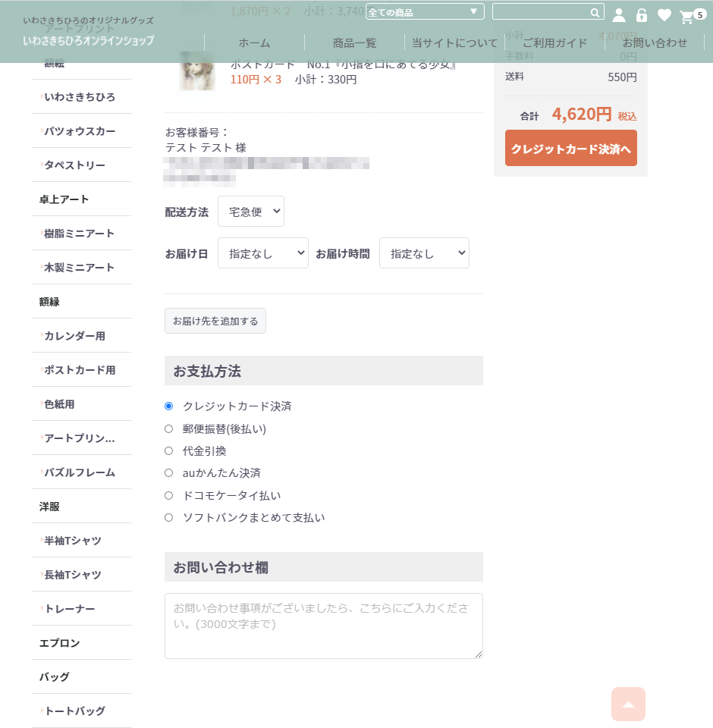Viewport: 713px width, 728px height.
Task: Click the 小計：330円 text
Action: (x=325, y=80)
